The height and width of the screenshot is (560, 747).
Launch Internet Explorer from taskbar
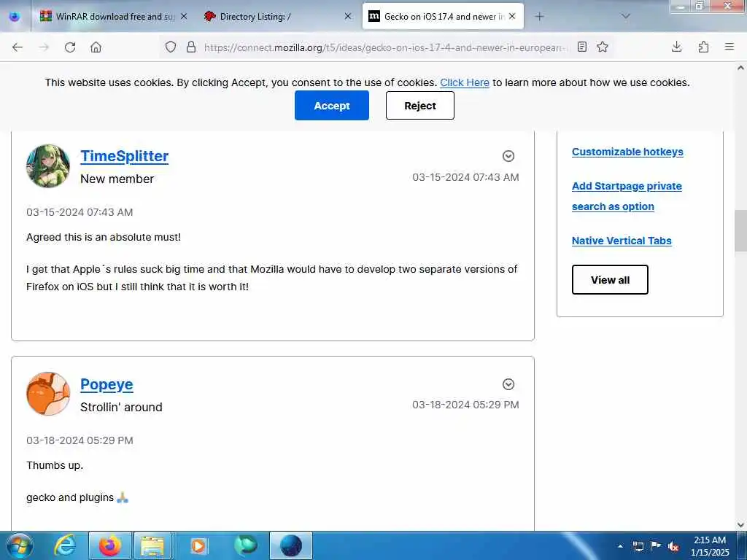click(65, 545)
